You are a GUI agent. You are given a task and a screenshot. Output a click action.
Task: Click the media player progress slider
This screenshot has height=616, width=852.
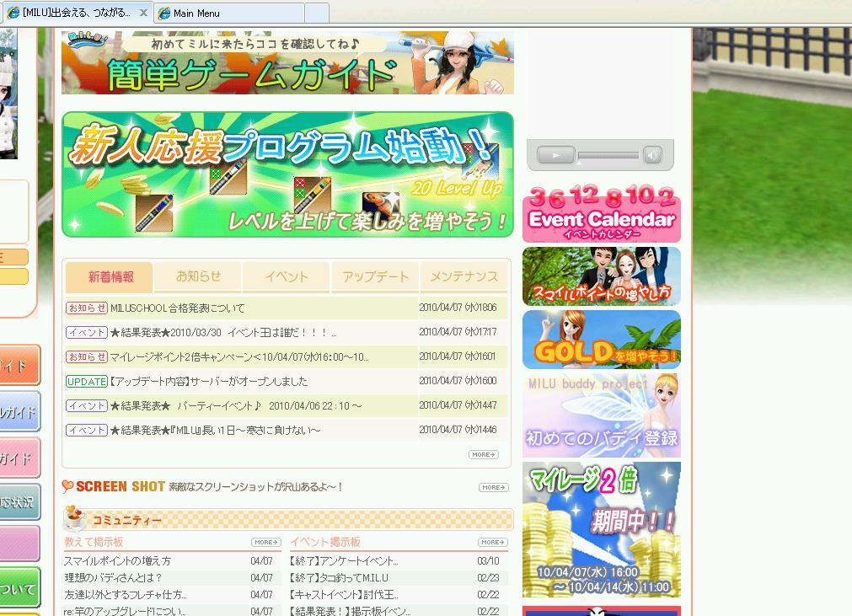pyautogui.click(x=608, y=156)
